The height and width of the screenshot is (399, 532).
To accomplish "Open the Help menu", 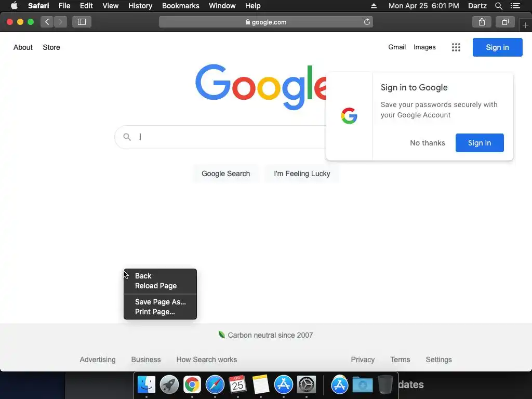I will [x=253, y=6].
